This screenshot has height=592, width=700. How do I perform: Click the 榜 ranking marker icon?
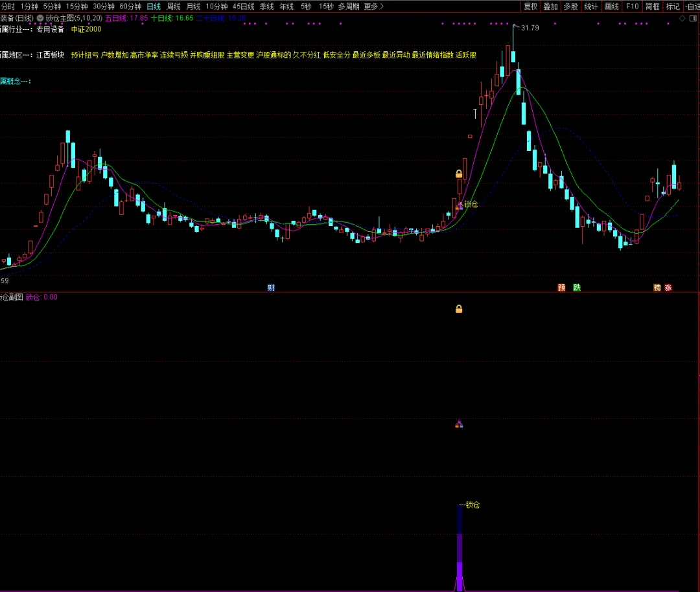[x=657, y=288]
